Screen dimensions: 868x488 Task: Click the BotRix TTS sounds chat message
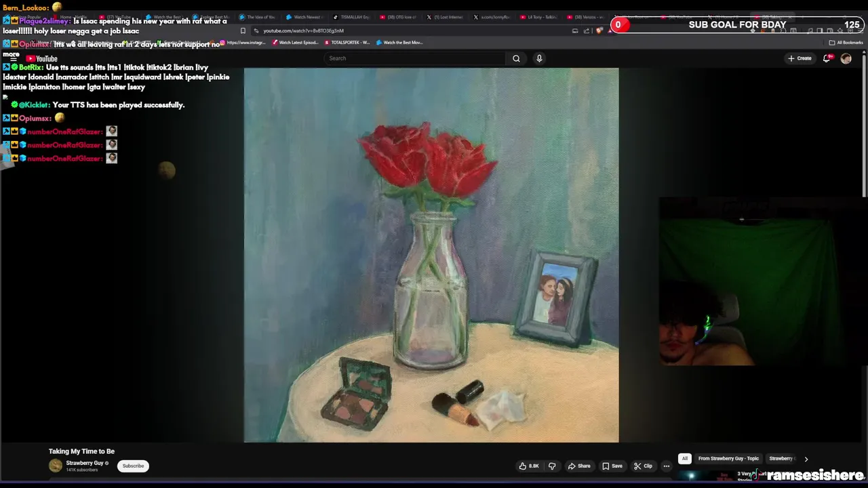[117, 77]
